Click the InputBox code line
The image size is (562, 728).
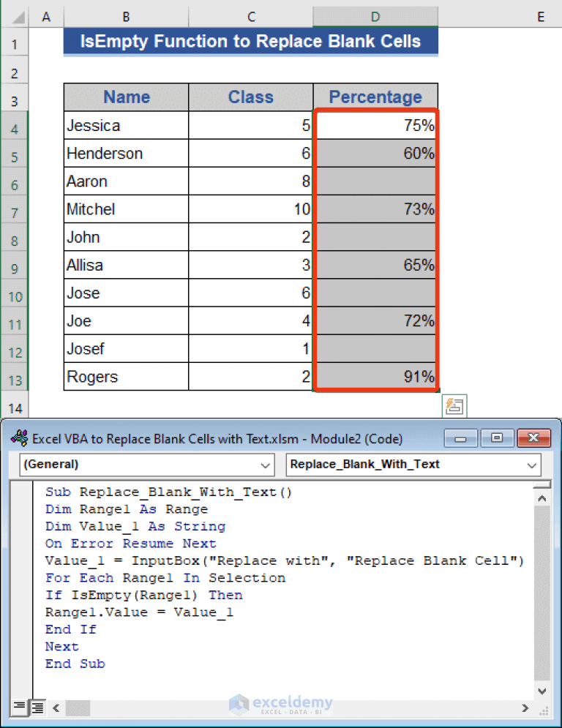[285, 561]
